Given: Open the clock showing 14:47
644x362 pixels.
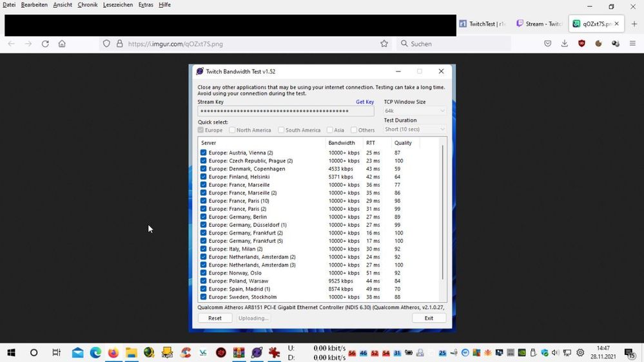Looking at the screenshot, I should click(603, 352).
